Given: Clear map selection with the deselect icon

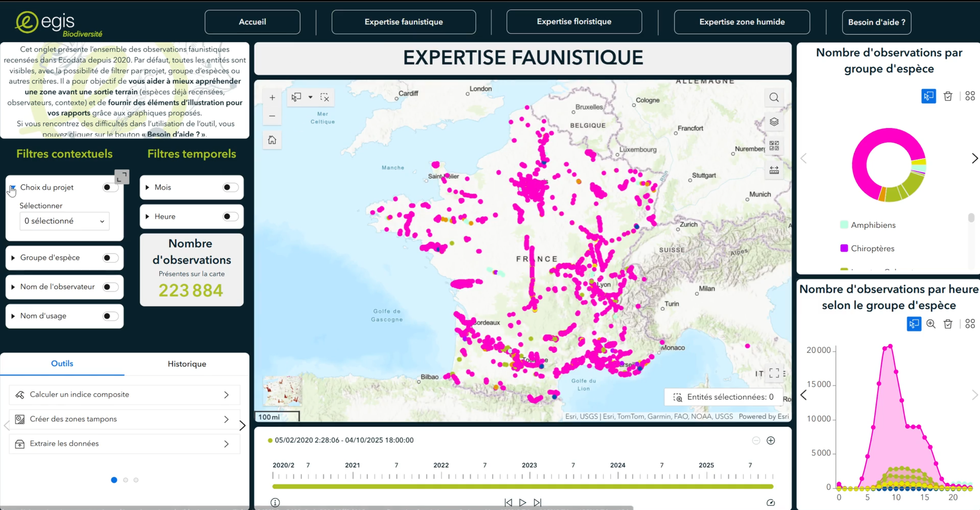Looking at the screenshot, I should 324,97.
